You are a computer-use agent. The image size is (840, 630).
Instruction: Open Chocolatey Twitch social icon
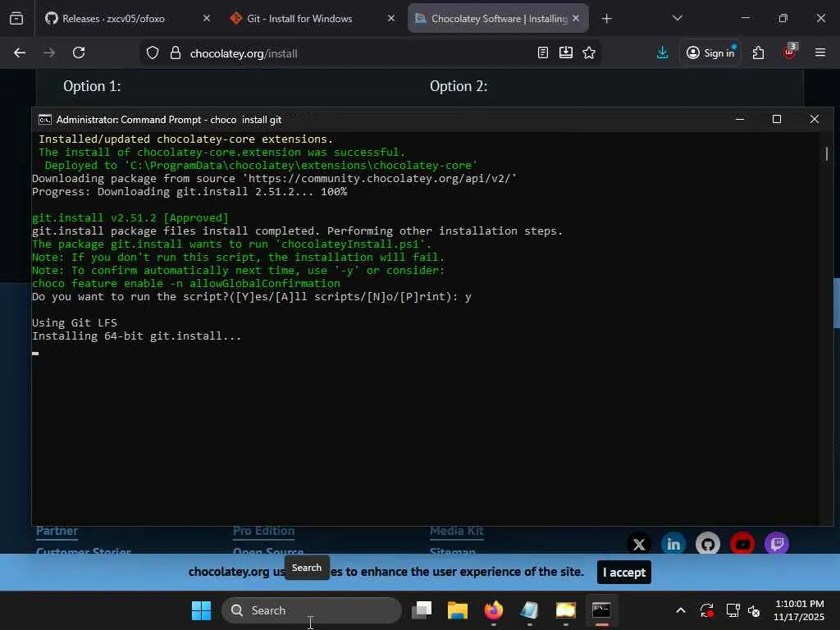coord(777,545)
